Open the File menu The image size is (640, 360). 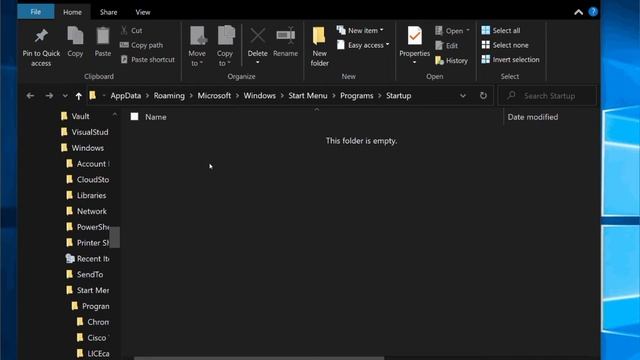tap(36, 12)
